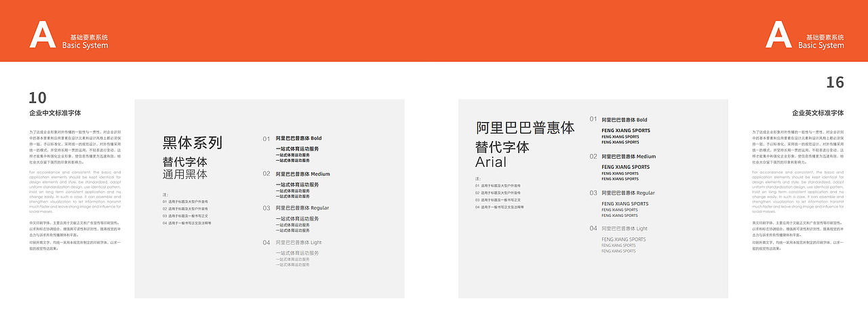Select the largest light-weight 一站式体育运动服务 sample
This screenshot has height=320, width=868.
click(297, 253)
